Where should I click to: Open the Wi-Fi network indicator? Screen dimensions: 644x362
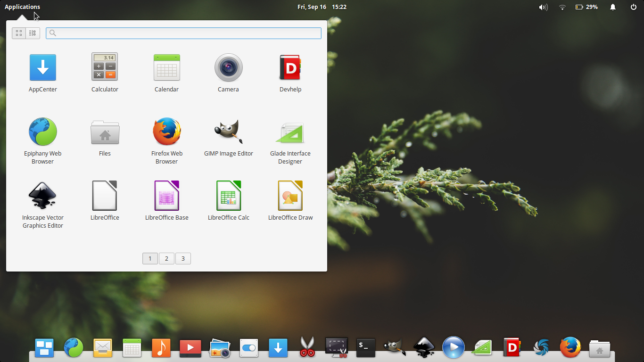tap(562, 7)
